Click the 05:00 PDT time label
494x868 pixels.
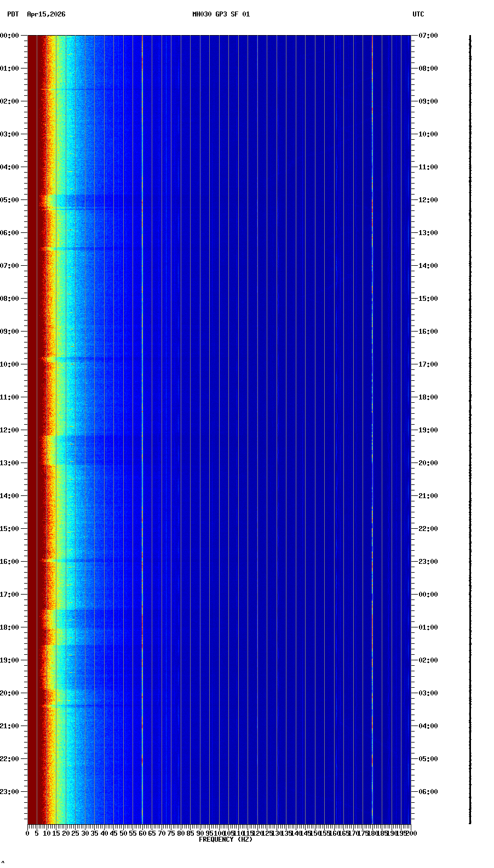coord(10,200)
